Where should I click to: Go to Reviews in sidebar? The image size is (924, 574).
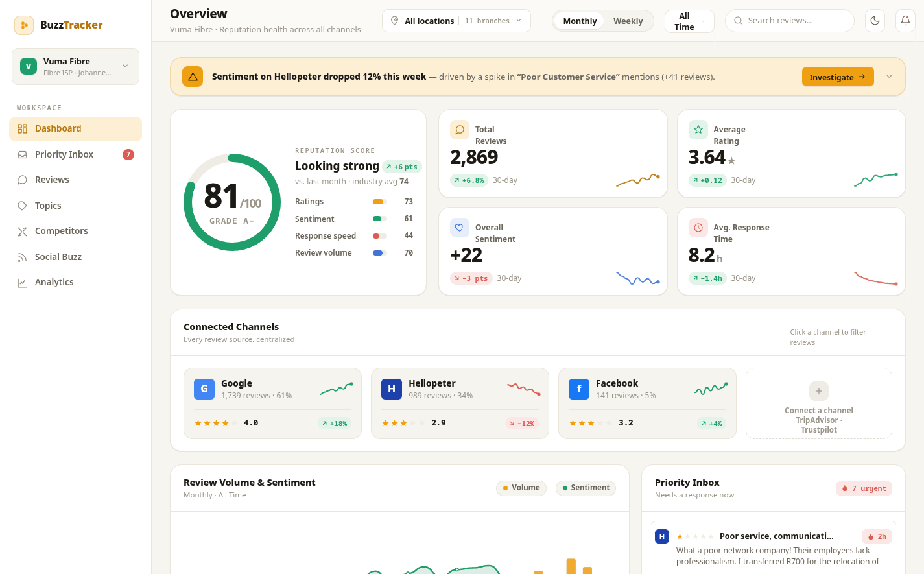pos(75,180)
